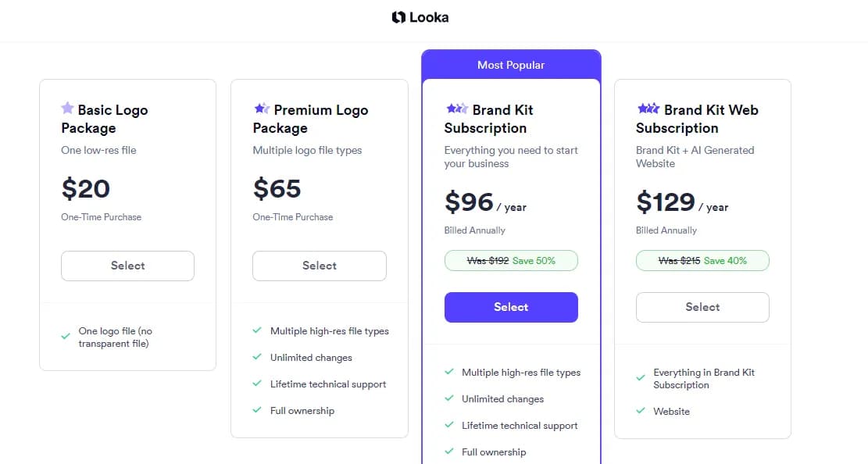Click the Most Popular banner
868x464 pixels.
click(511, 65)
